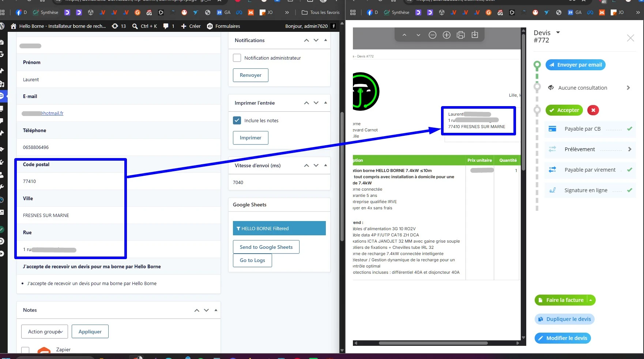Open Bonjour, admin7620 account menu

310,26
